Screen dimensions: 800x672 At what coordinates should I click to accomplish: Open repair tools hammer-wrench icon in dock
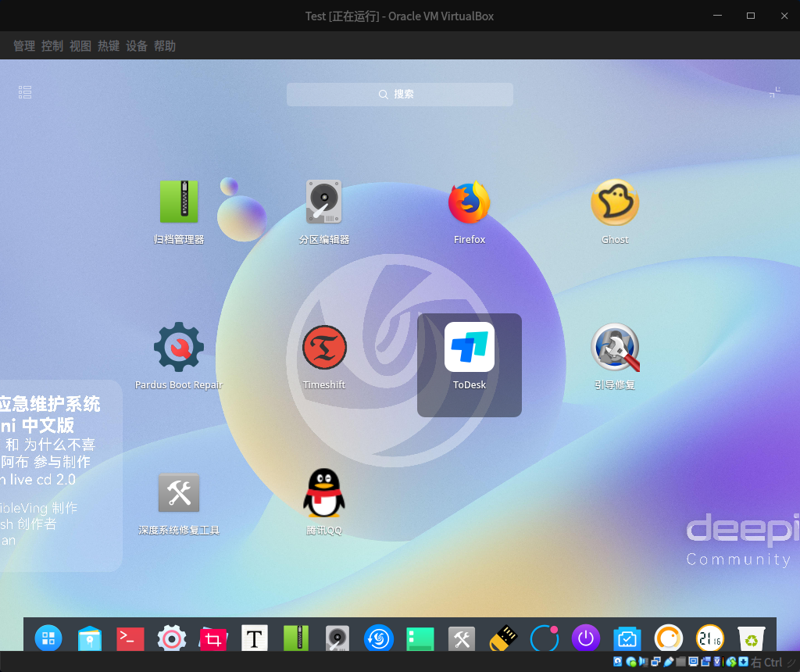click(x=461, y=638)
